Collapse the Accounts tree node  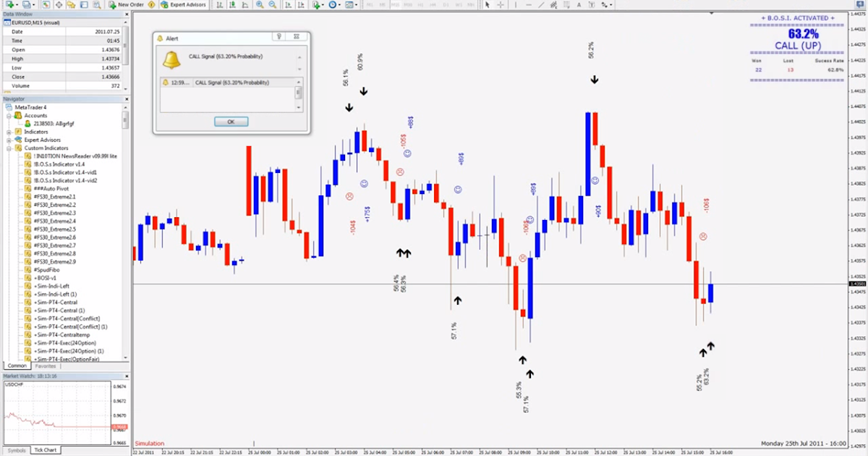click(9, 115)
